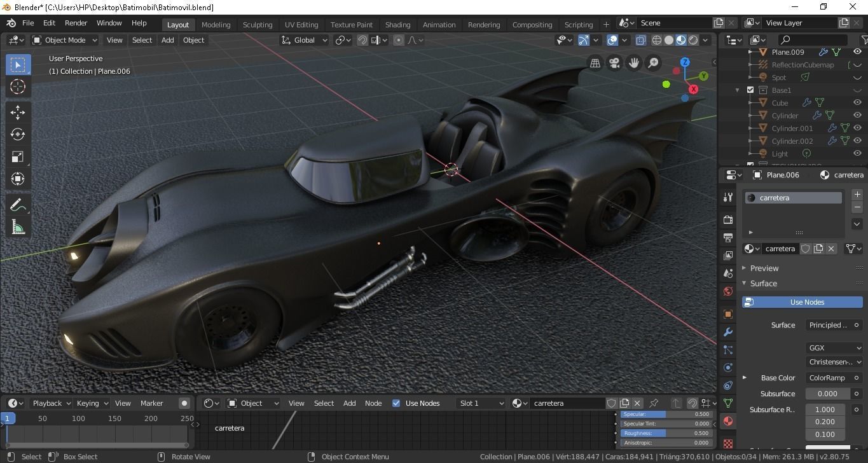Choose the Move tool
Viewport: 868px width, 463px height.
click(18, 112)
